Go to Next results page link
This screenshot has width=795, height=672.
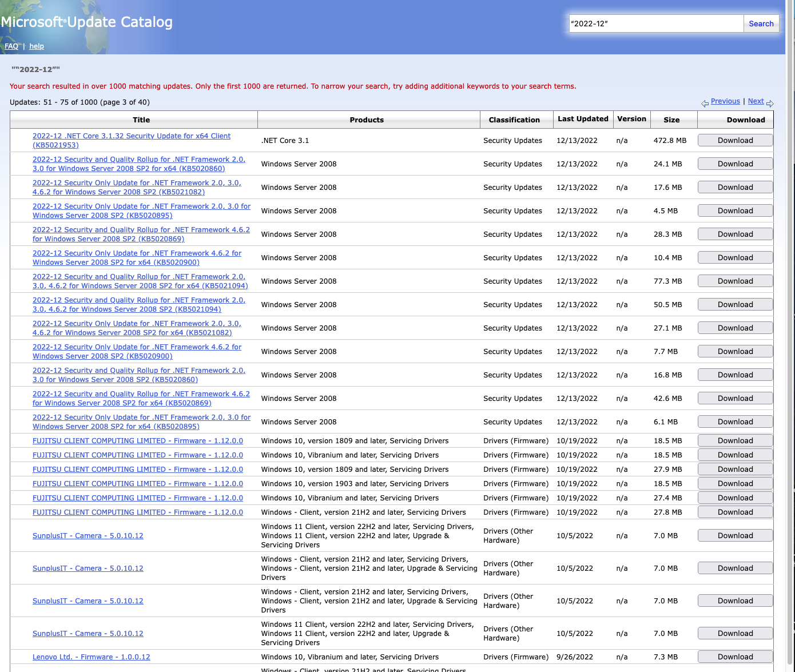(756, 101)
